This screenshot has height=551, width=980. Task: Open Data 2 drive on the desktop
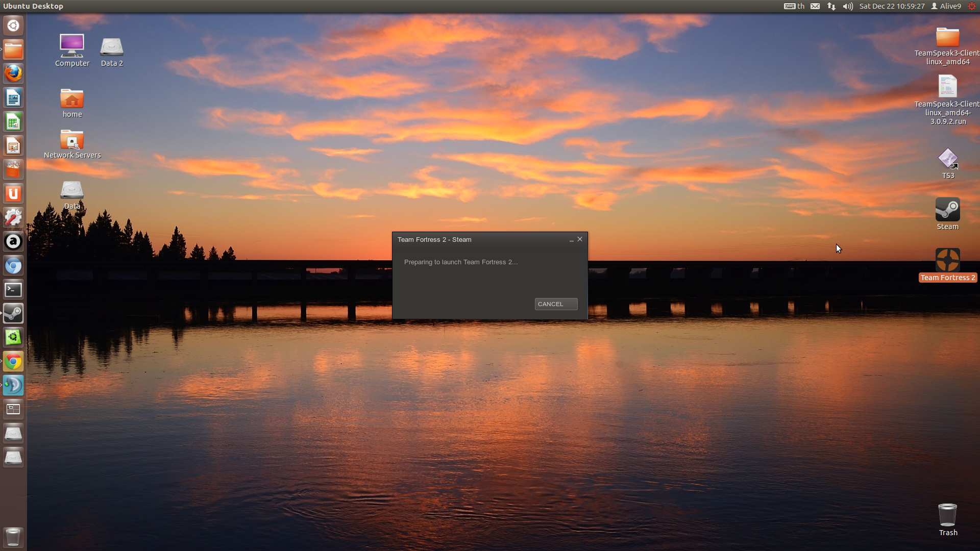[112, 47]
